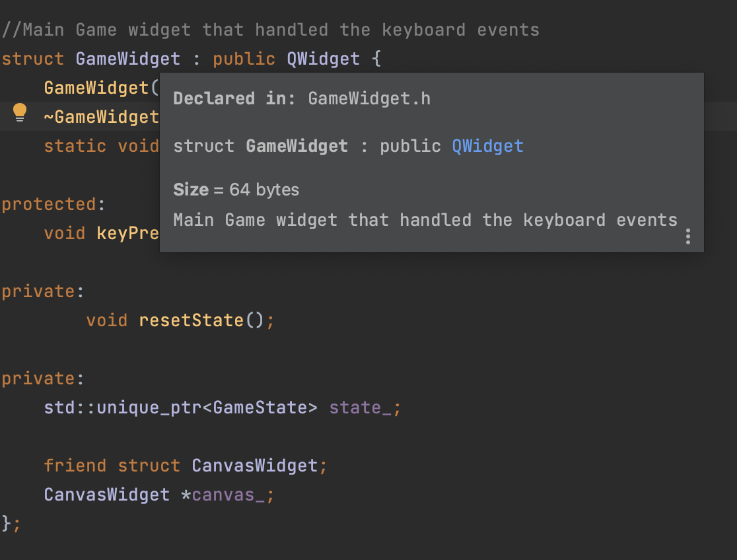
Task: Click the bold GameWidget name in popup
Action: 297,146
